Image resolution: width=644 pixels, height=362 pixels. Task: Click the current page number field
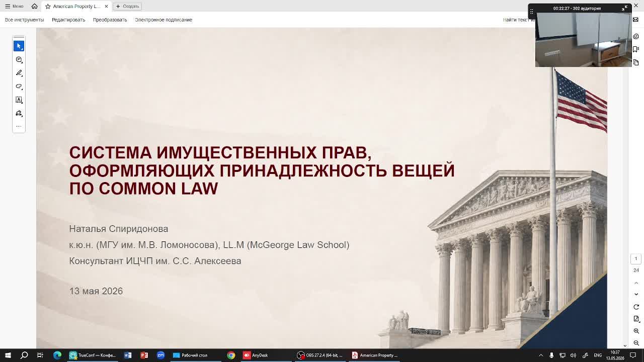pyautogui.click(x=636, y=258)
